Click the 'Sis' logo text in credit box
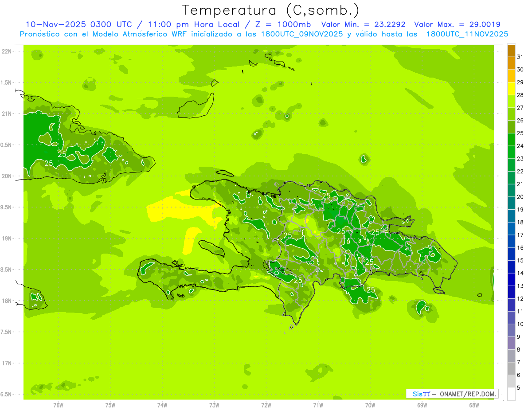The height and width of the screenshot is (411, 532). [417, 394]
